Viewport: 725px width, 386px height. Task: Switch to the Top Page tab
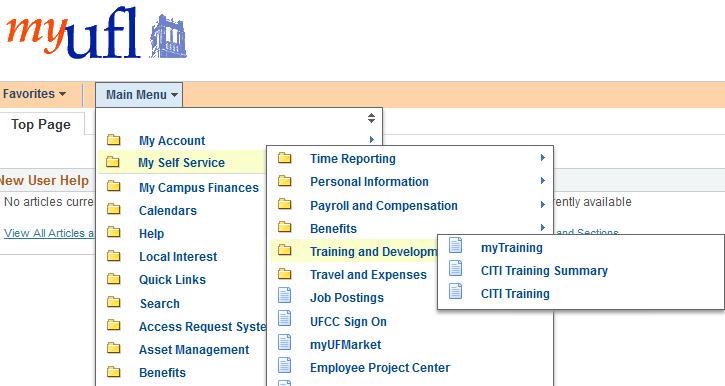(x=41, y=124)
